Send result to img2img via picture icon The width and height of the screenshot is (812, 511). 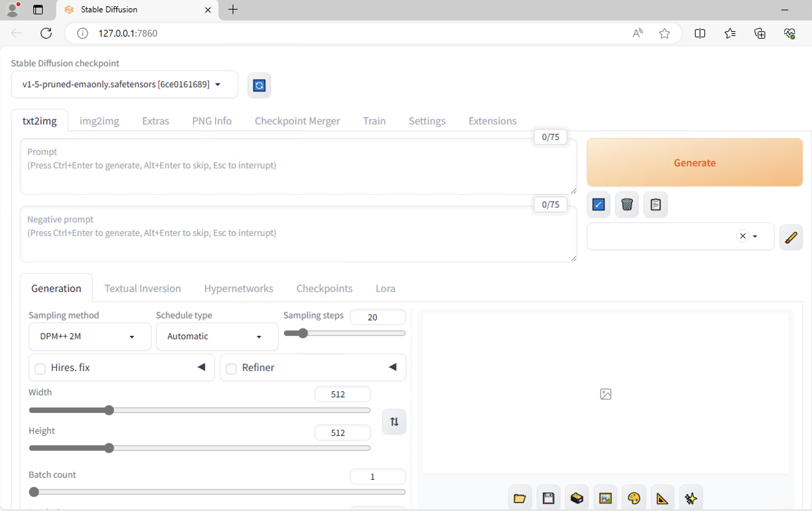(605, 498)
